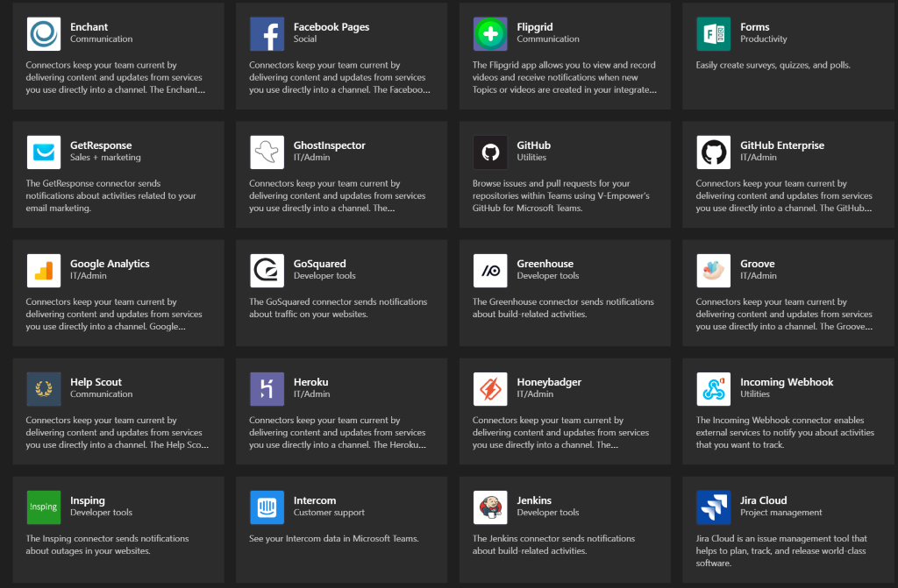Screen dimensions: 898x588
Task: Click 'Easily create surveys, quizzes, and polls.' description
Action: (x=773, y=65)
